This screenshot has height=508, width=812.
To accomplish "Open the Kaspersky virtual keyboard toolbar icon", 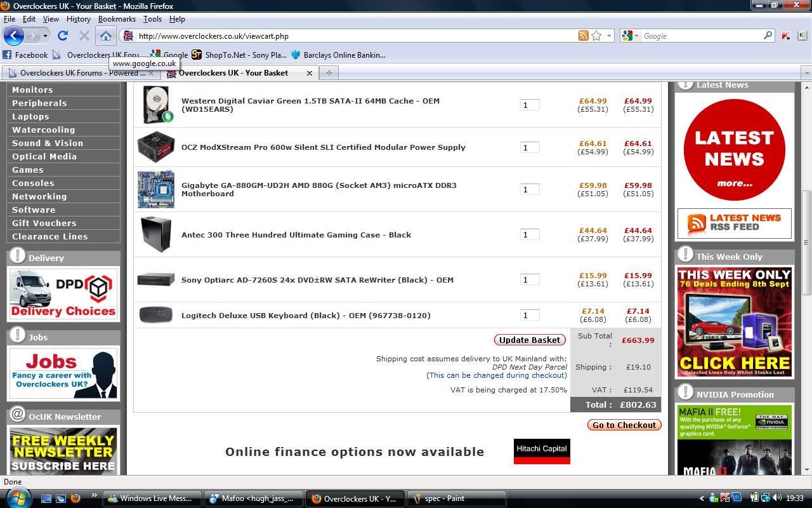I will 802,36.
